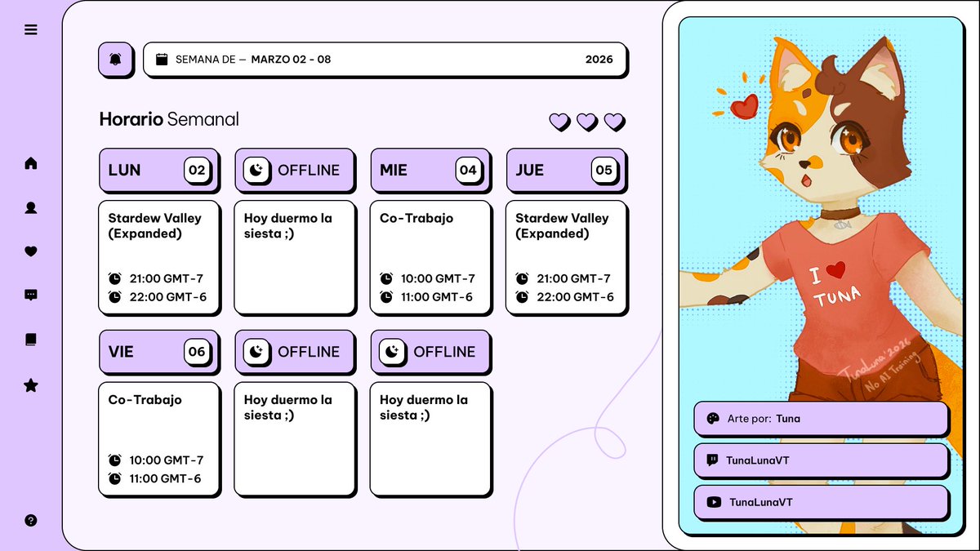Image resolution: width=980 pixels, height=551 pixels.
Task: Click the alarm clock icon beside VIE 11:00 GMT-6
Action: 115,479
